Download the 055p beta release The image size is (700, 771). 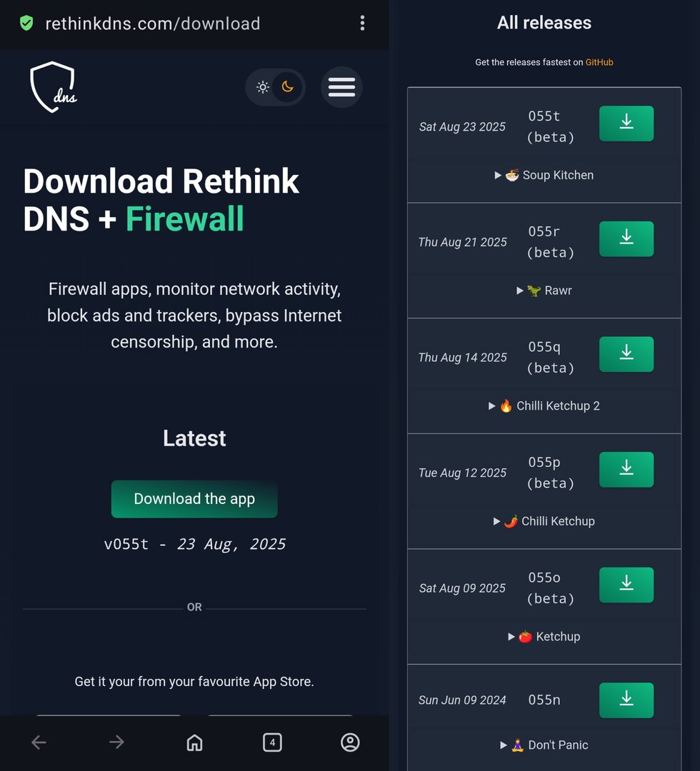point(626,469)
